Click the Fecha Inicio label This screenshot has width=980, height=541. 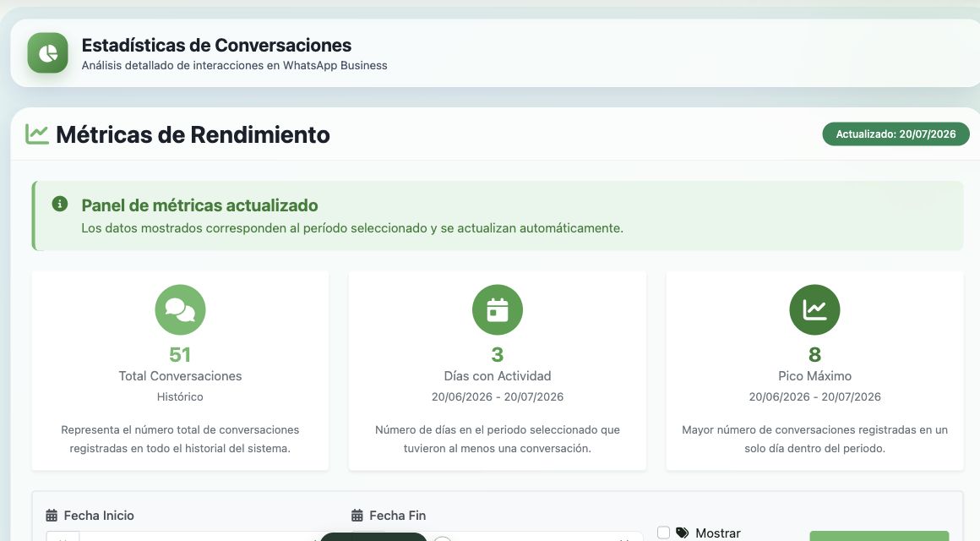99,516
